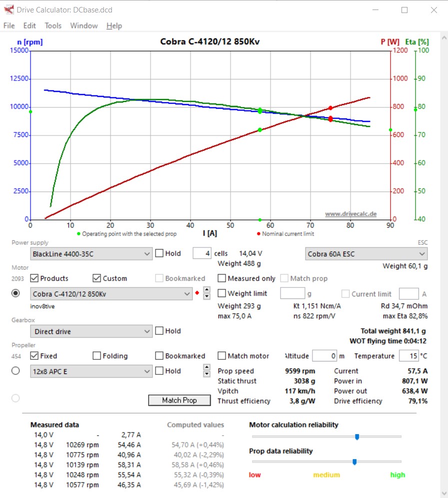Image resolution: width=448 pixels, height=498 pixels.
Task: Open the www.drivecalc.de link
Action: click(351, 213)
